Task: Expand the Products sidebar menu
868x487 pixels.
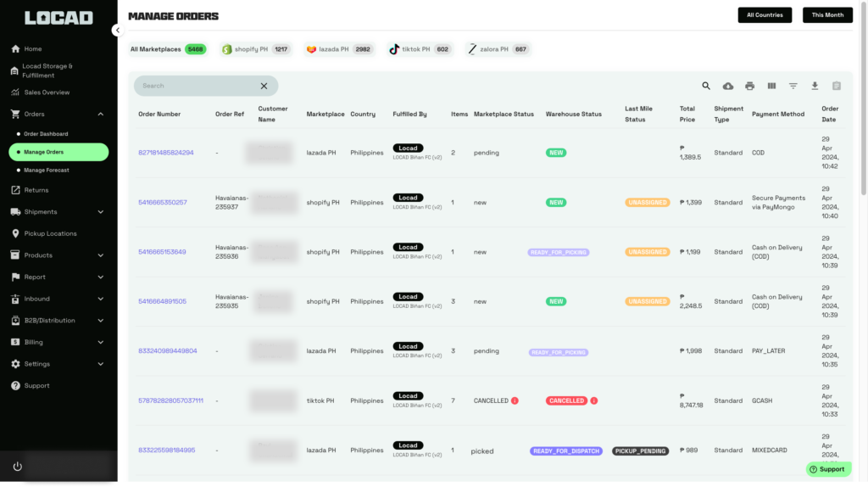Action: [x=100, y=255]
